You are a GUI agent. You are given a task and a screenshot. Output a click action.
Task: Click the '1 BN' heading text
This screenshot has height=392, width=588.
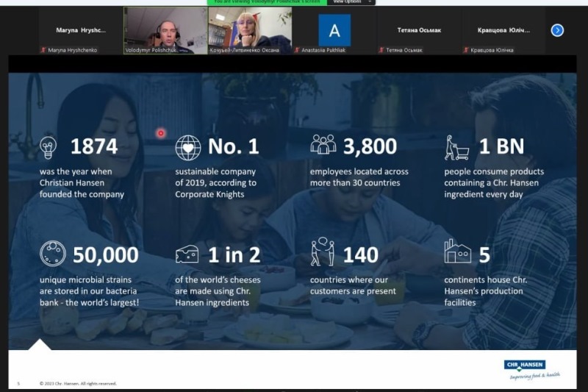501,146
